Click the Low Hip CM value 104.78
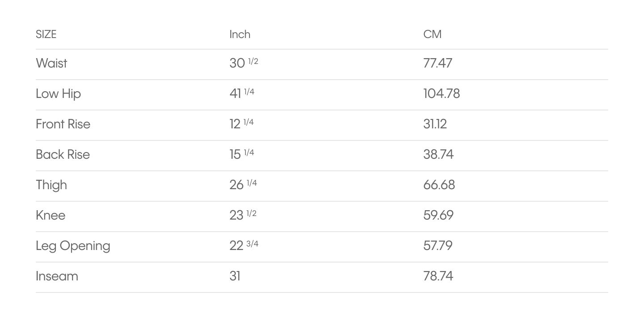The image size is (644, 322). [x=441, y=93]
